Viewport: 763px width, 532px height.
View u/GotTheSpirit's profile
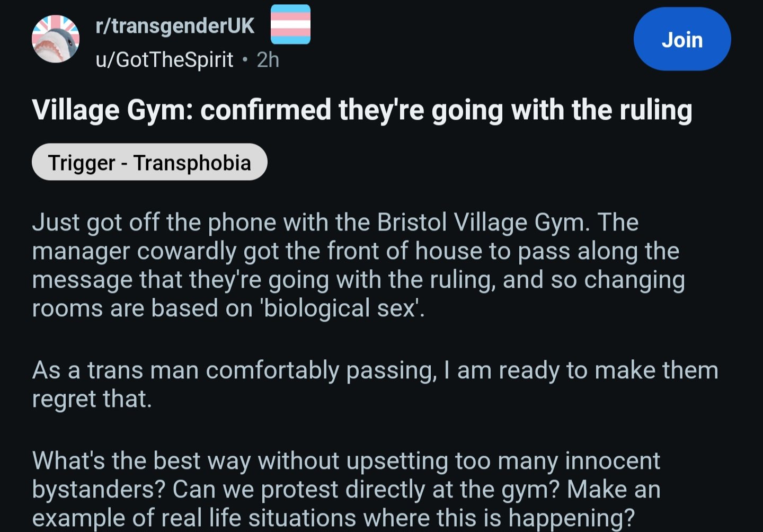[164, 60]
